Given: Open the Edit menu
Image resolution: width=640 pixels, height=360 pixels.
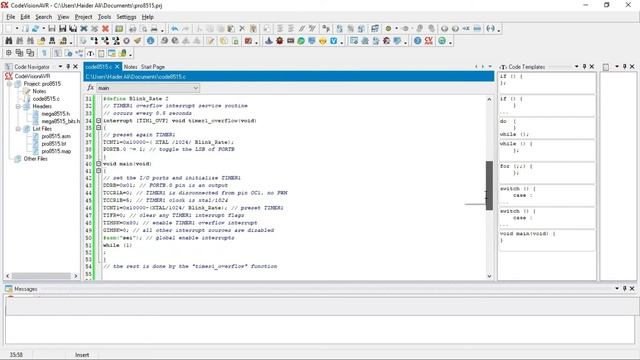Looking at the screenshot, I should [25, 17].
